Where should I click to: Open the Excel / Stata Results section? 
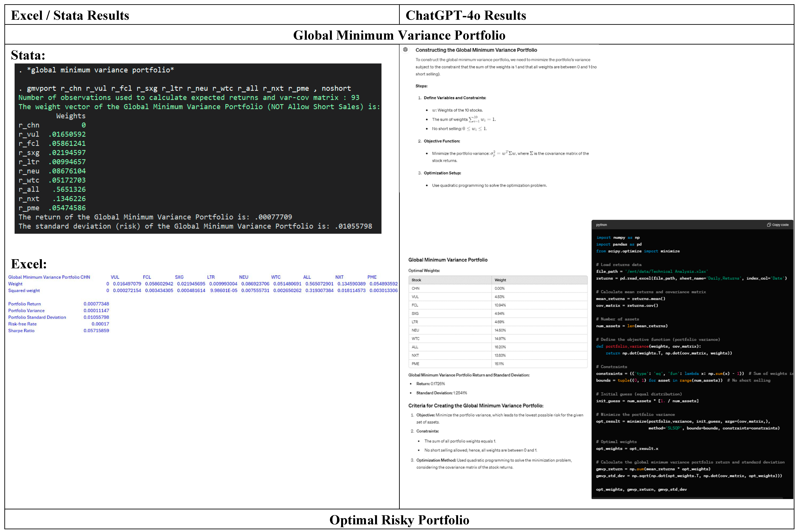70,15
